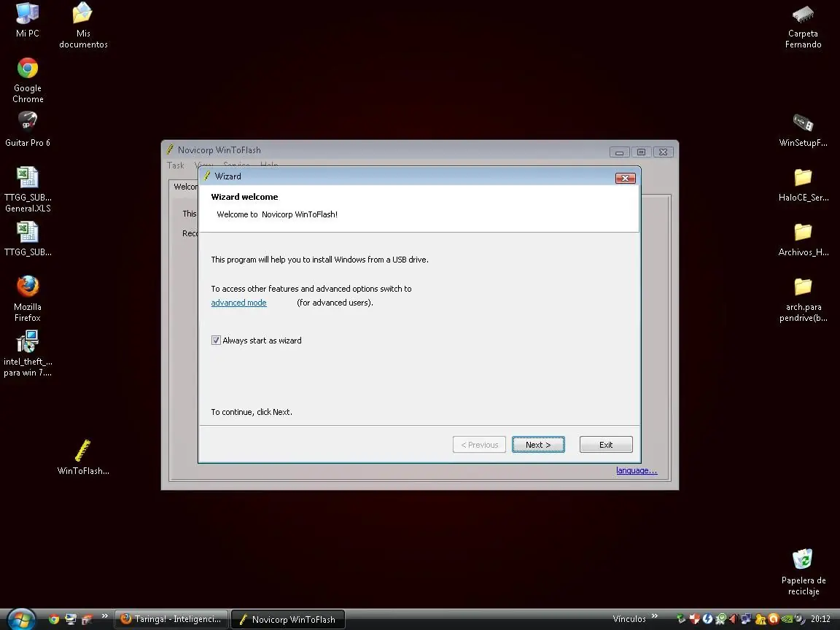Click the advanced mode link
This screenshot has width=840, height=630.
tap(238, 303)
